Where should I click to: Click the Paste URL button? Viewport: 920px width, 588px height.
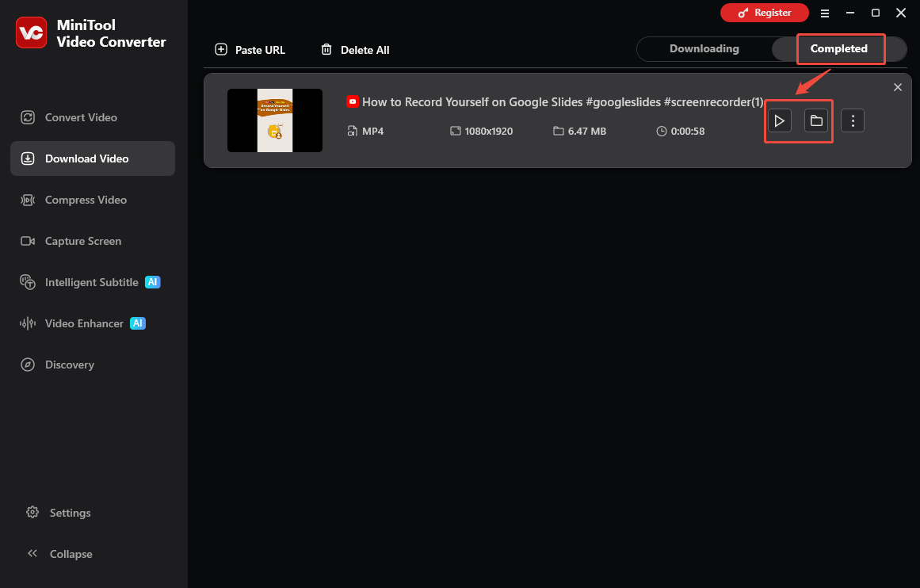tap(250, 50)
